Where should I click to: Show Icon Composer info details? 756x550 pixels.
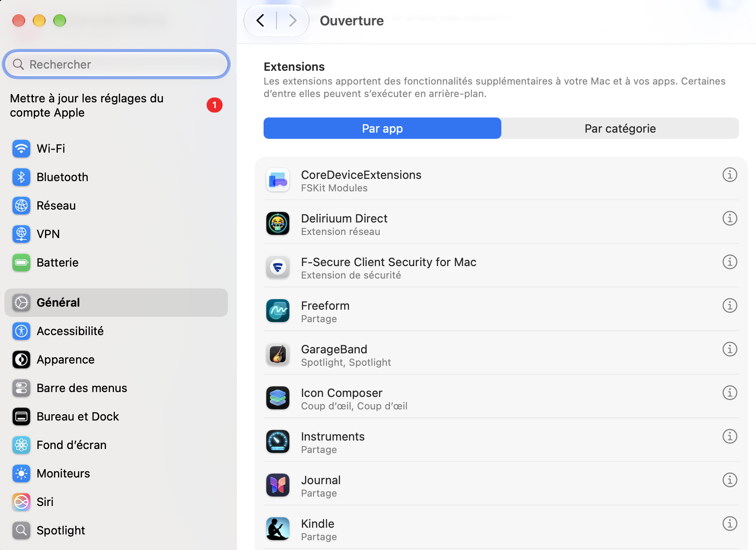[729, 393]
